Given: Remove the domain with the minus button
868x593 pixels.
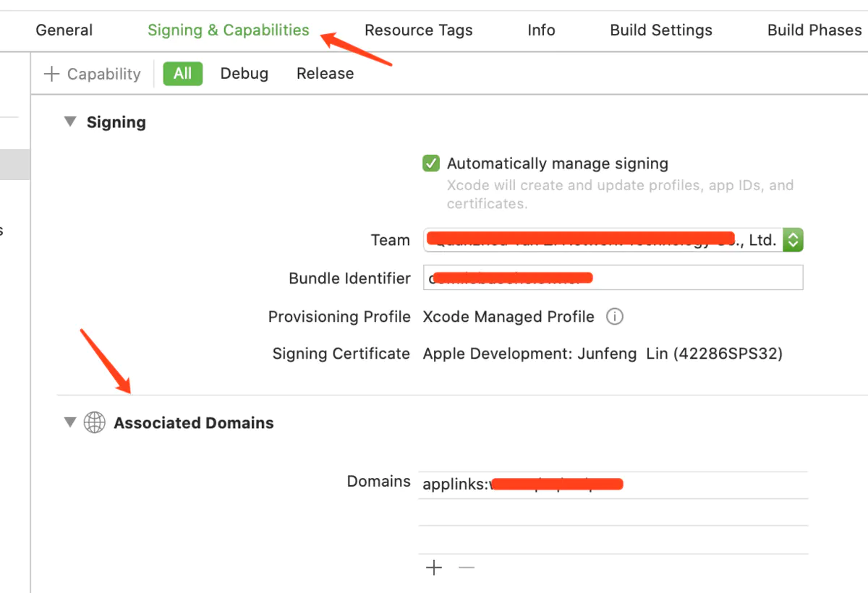Looking at the screenshot, I should point(467,568).
